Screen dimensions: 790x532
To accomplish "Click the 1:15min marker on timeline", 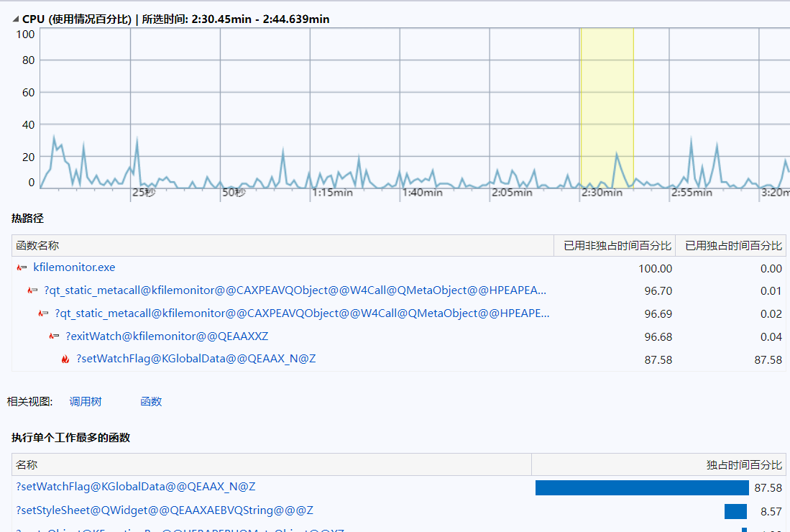I will [x=332, y=193].
